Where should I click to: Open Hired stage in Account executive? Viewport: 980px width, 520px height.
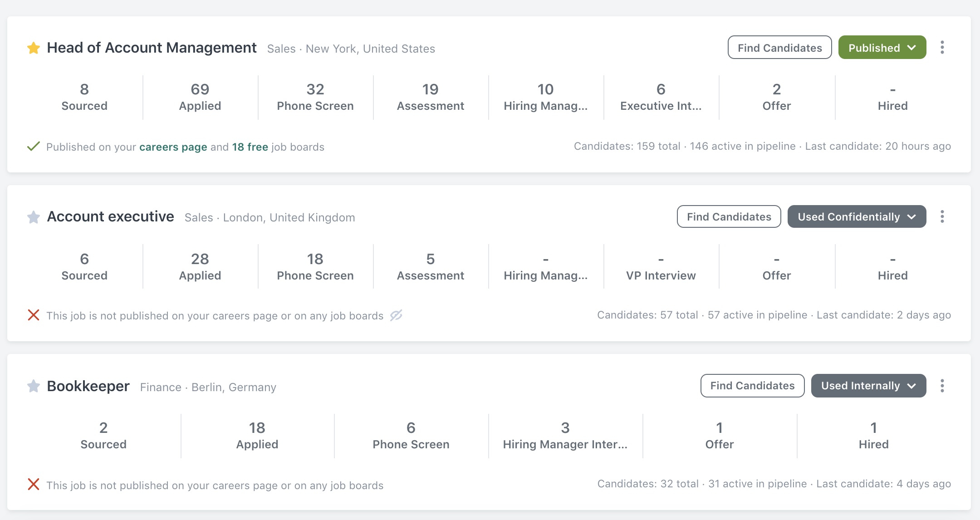point(892,266)
